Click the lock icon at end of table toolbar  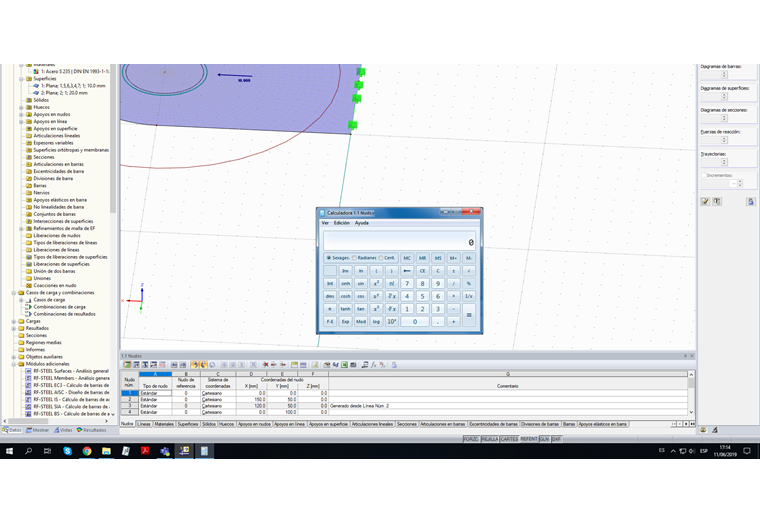point(394,365)
